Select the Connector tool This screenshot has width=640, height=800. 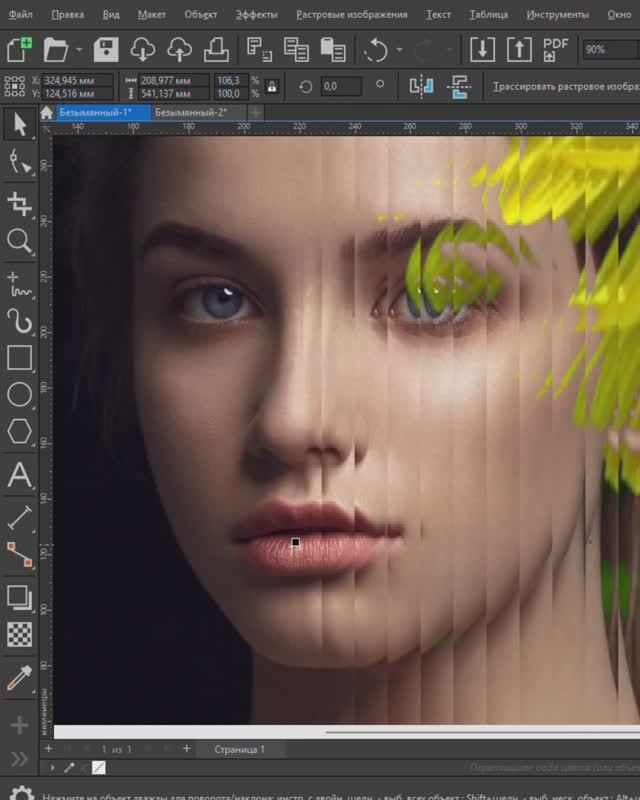click(x=19, y=555)
